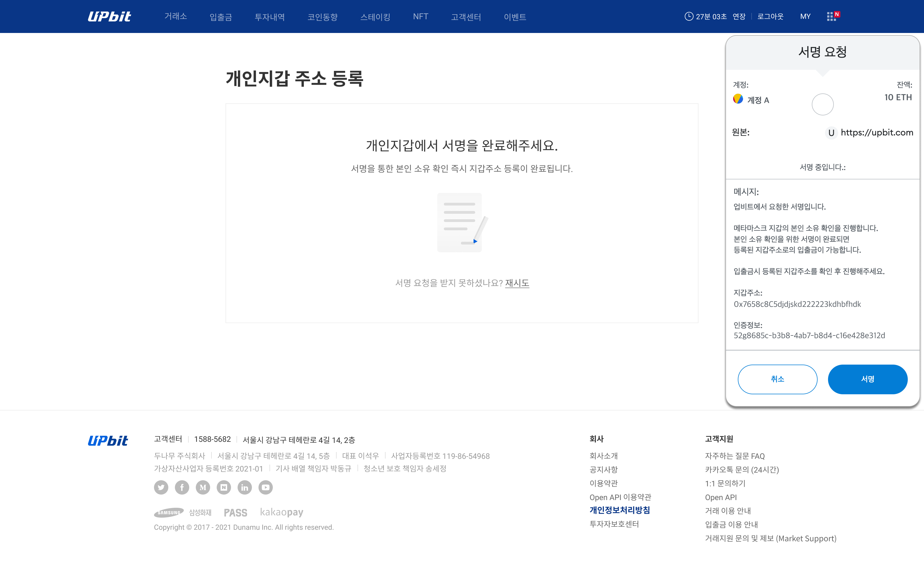Open 이용약관 footer link
The width and height of the screenshot is (924, 566).
[603, 483]
